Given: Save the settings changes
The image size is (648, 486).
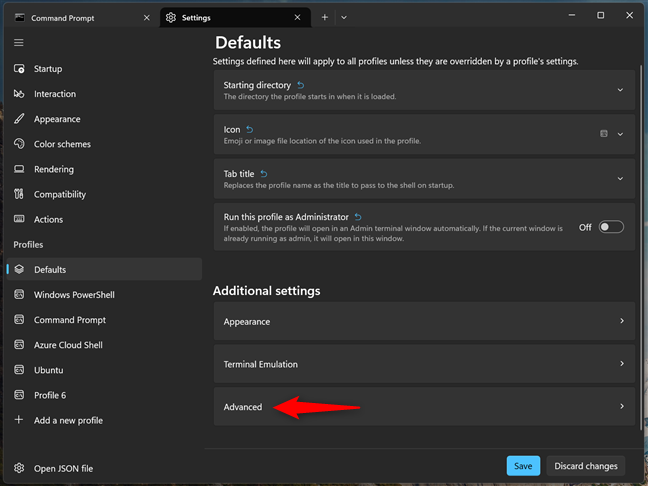Looking at the screenshot, I should coord(523,466).
